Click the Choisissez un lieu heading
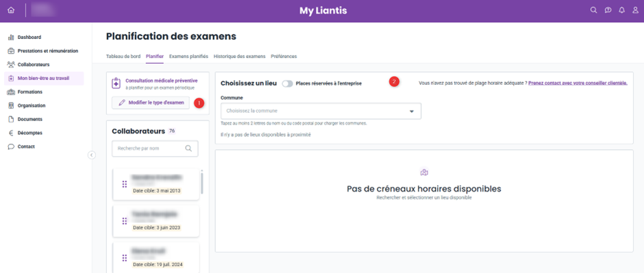Screen dimensions: 644x273 click(249, 83)
